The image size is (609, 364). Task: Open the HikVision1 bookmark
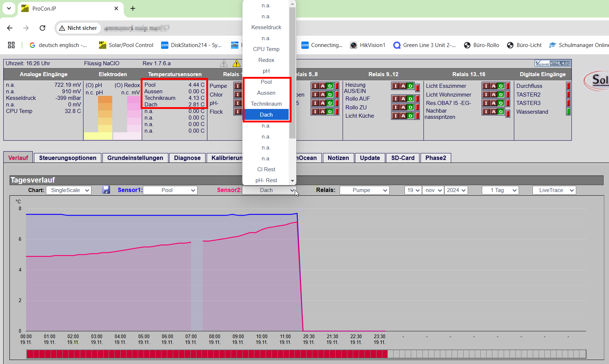[x=368, y=45]
